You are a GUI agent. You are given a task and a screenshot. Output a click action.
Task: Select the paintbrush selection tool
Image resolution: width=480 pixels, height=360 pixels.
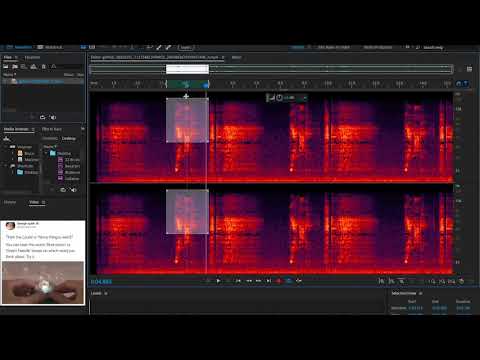coord(159,47)
